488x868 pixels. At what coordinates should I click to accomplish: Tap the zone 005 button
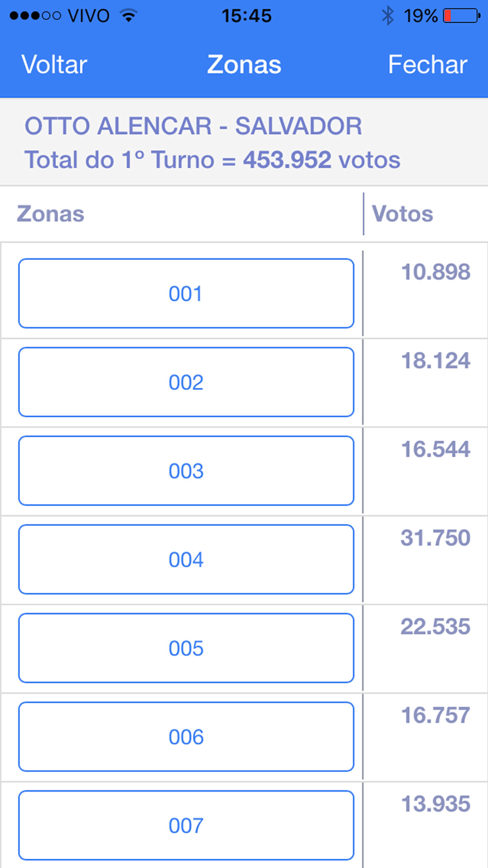[186, 648]
